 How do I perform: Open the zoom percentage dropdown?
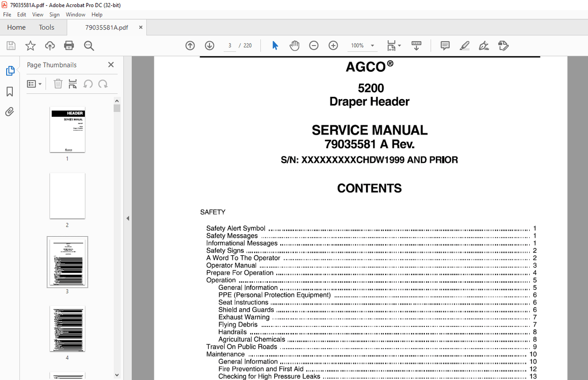(372, 46)
